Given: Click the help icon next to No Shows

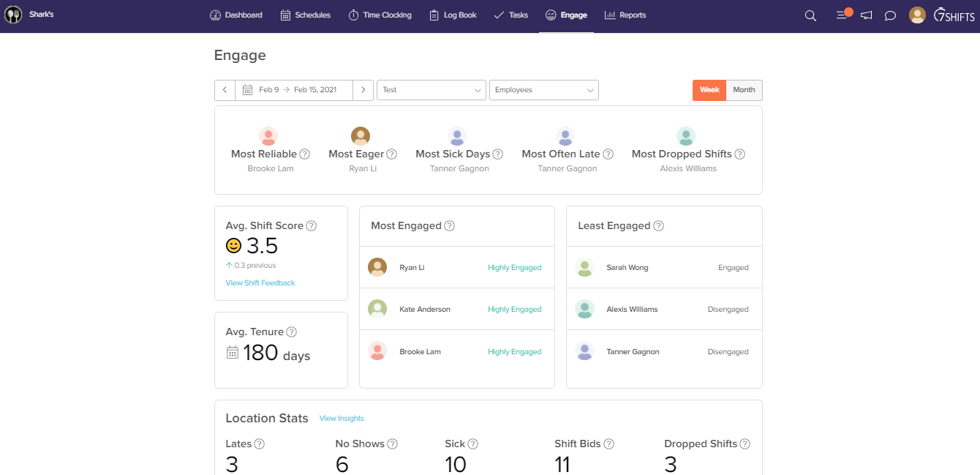Looking at the screenshot, I should click(x=392, y=444).
